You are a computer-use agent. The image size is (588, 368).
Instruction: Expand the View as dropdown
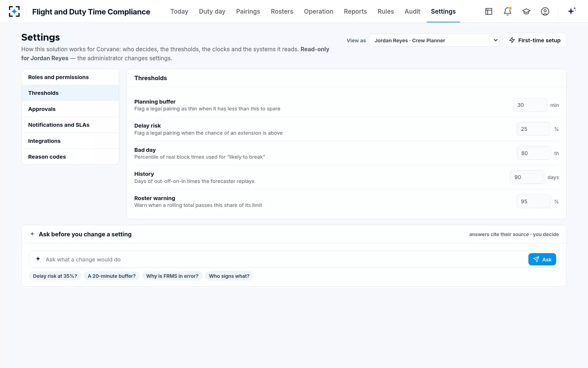point(434,40)
